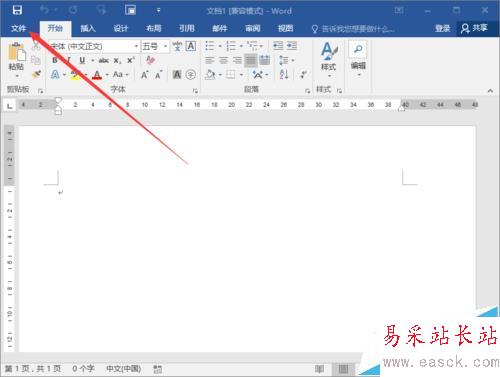Click the Phonetic Guide (wén 文) icon
Screen dimensions: 500x377
click(177, 46)
